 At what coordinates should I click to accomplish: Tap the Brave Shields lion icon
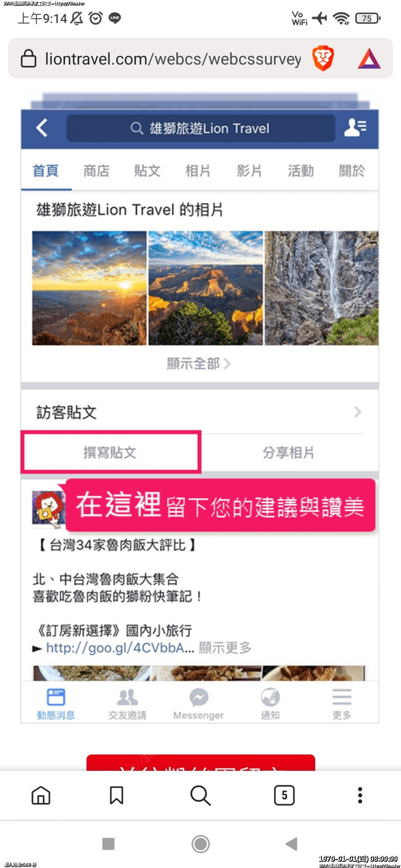point(323,58)
